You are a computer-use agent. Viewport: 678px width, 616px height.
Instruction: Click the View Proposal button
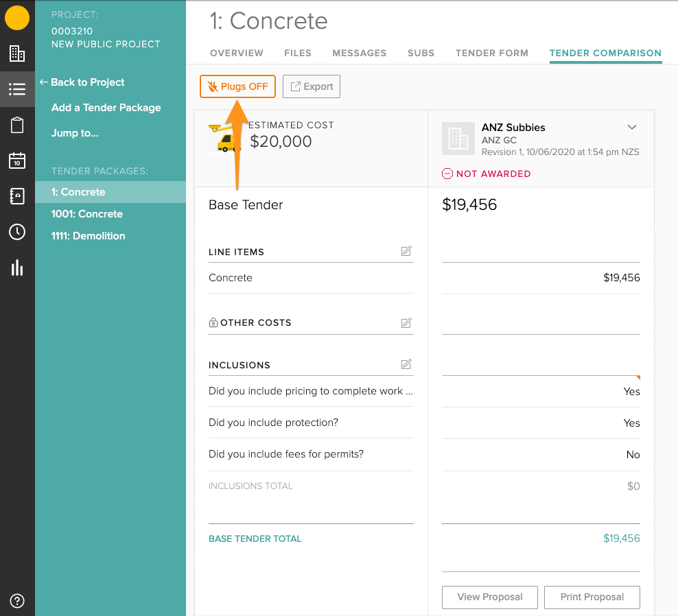pyautogui.click(x=490, y=597)
